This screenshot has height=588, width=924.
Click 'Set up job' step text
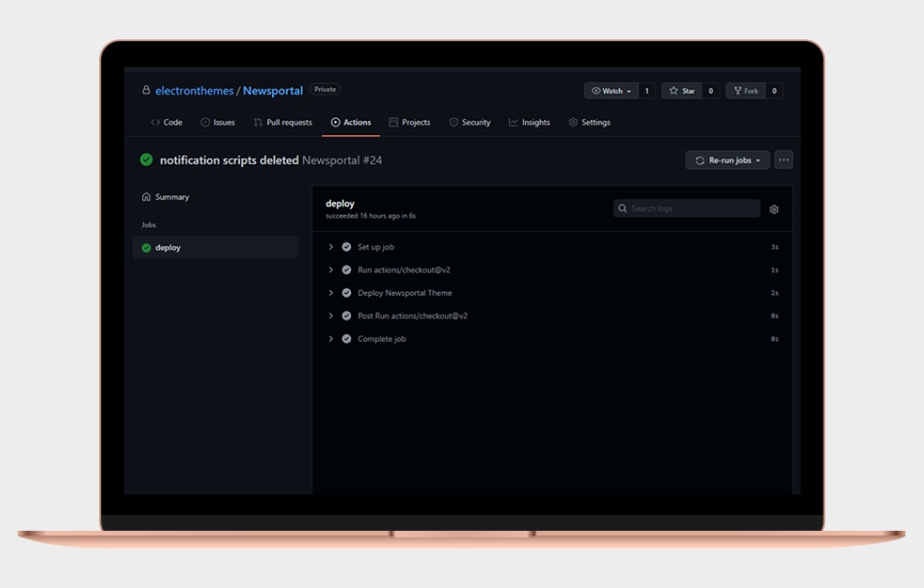(376, 247)
